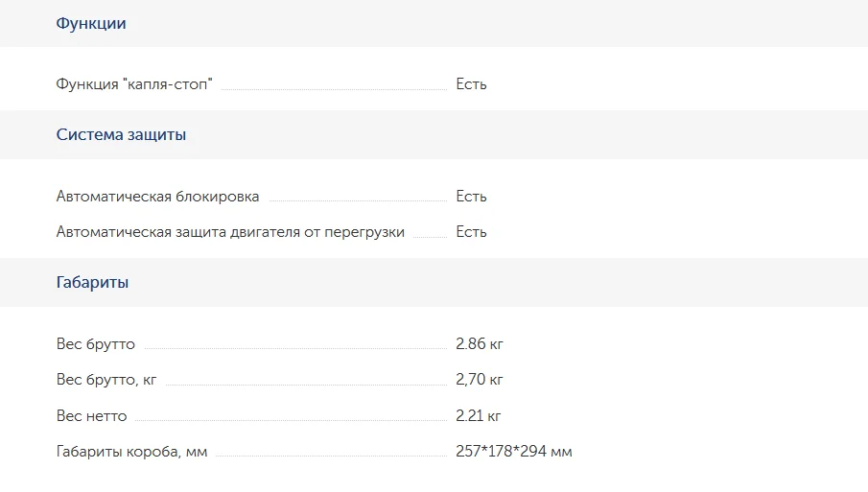Select Автоматическая защита двигателя от перегрузки text
The image size is (868, 492).
point(230,232)
